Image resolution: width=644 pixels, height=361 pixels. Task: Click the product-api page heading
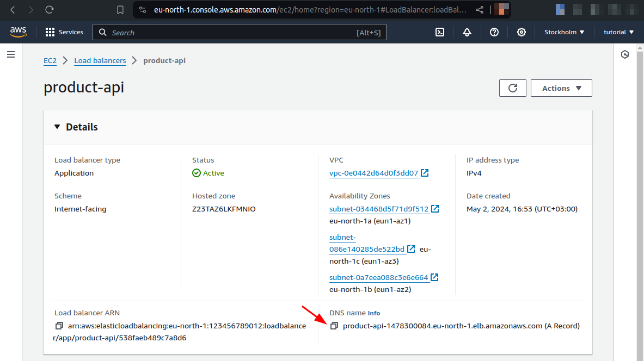[x=84, y=88]
